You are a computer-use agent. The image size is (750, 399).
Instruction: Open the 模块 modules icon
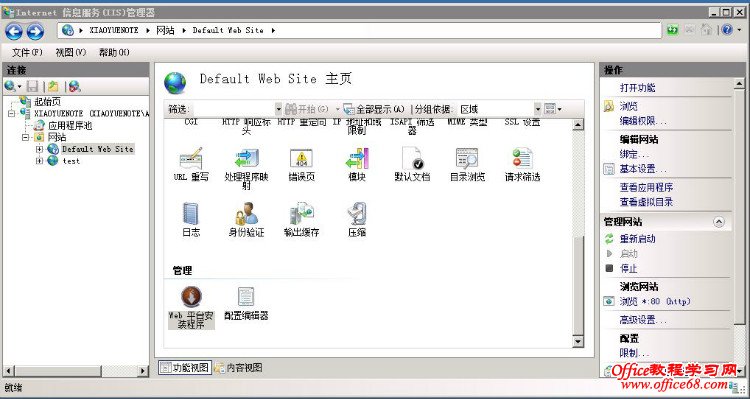click(357, 158)
